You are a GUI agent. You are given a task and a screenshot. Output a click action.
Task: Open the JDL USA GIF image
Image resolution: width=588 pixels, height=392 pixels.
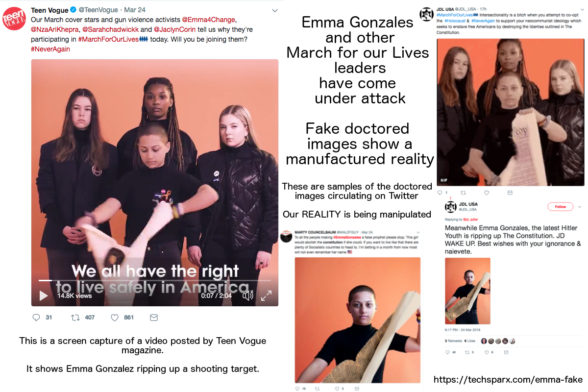(x=510, y=112)
